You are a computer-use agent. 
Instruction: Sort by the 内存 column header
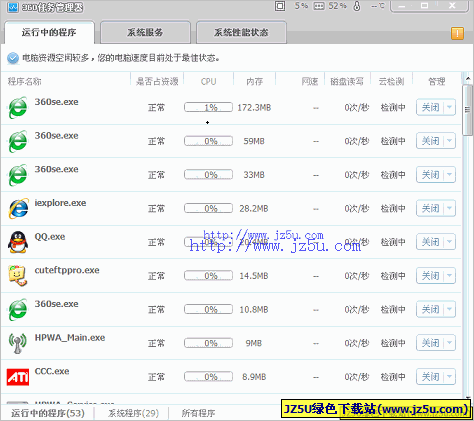click(x=255, y=81)
